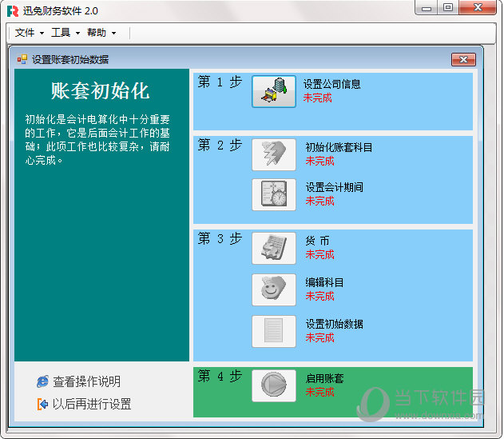This screenshot has width=504, height=439.
Task: Click the 初始化账套科目 lightning icon button
Action: (x=274, y=155)
